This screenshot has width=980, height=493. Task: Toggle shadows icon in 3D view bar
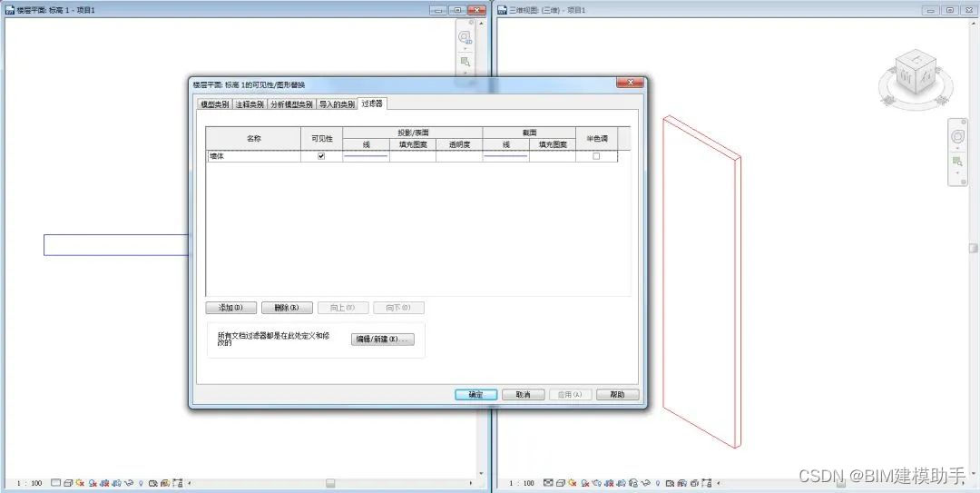(585, 483)
